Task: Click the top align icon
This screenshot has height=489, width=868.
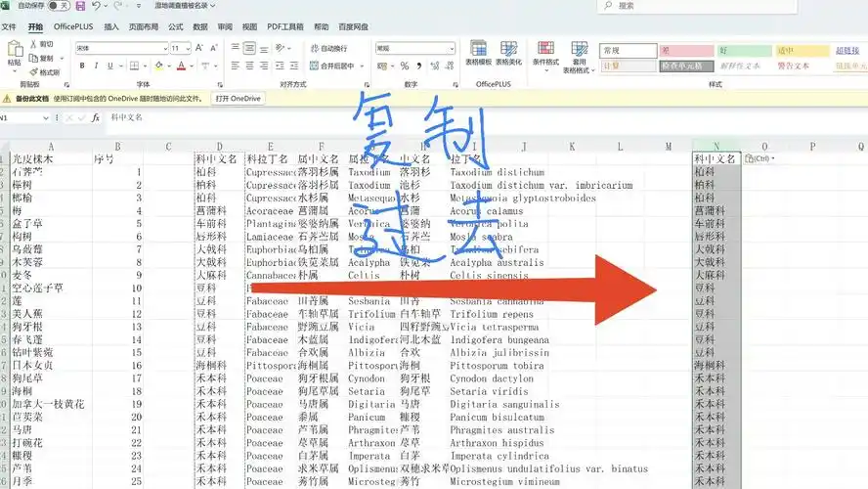Action: 236,48
